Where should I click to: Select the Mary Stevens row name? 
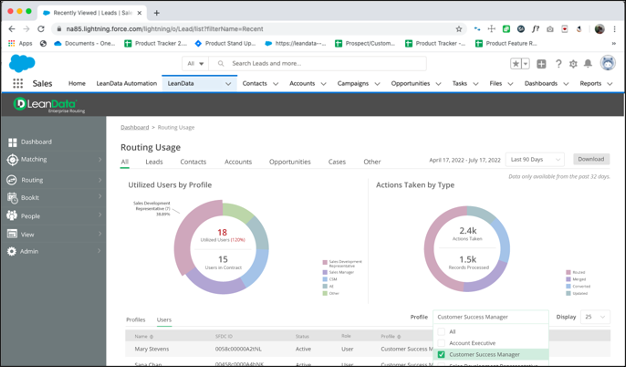pos(152,349)
